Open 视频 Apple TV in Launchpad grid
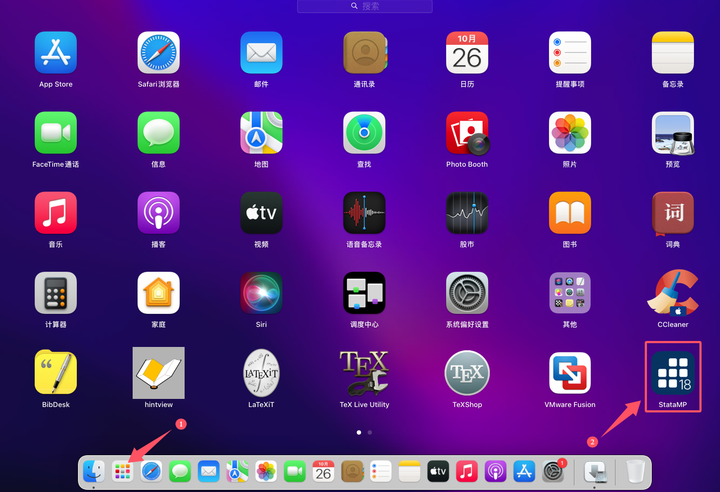Viewport: 720px width, 492px height. coord(261,213)
